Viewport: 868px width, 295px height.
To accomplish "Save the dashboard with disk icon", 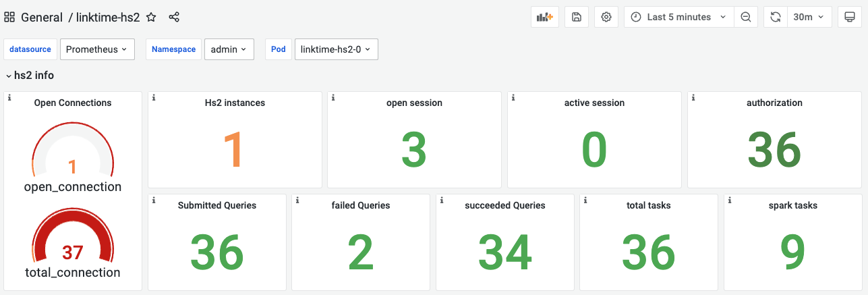I will coord(577,17).
